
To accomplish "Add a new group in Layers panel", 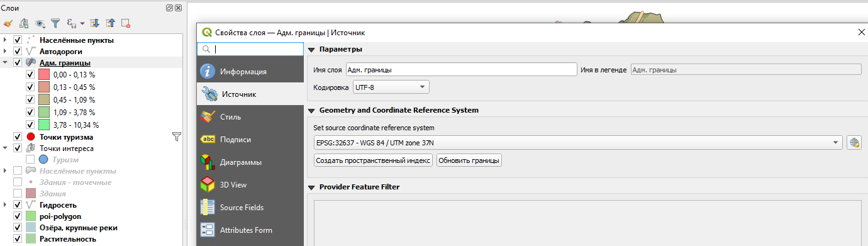I will [x=25, y=23].
